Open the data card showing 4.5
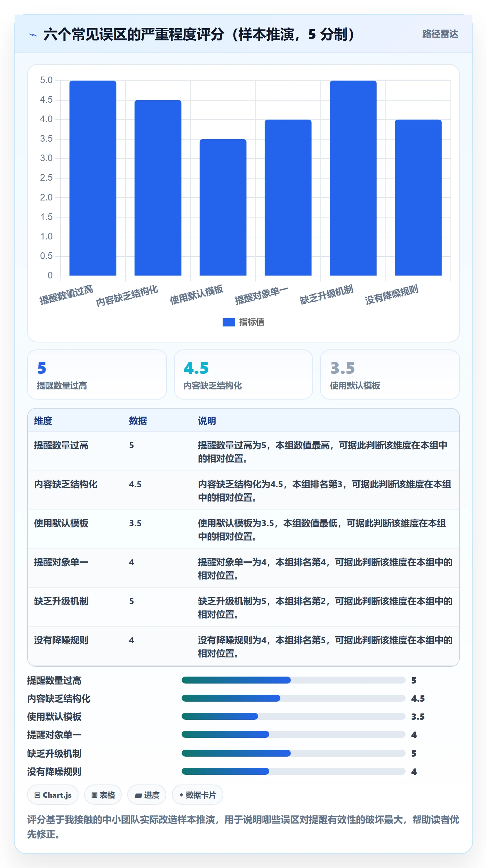 click(x=243, y=374)
